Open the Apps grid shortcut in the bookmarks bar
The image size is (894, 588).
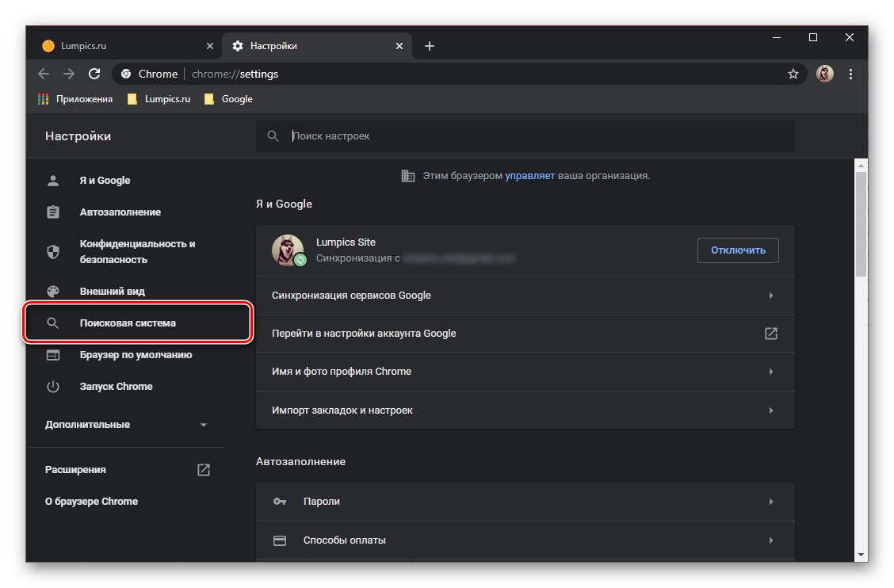click(75, 99)
